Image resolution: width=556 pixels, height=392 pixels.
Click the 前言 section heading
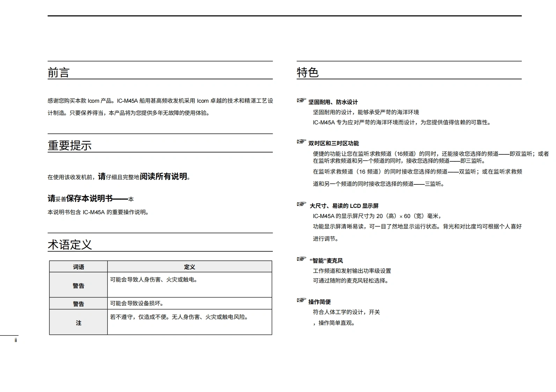59,73
